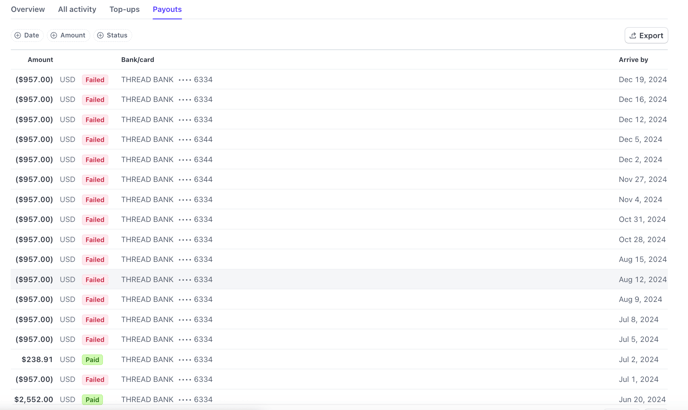
Task: Open the payout row dated Dec 16, 2024
Action: 339,100
